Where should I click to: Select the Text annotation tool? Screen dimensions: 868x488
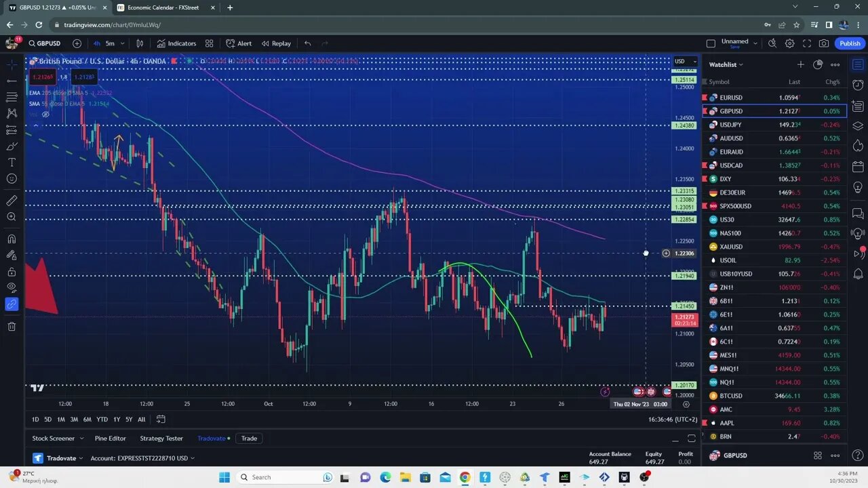pos(12,163)
